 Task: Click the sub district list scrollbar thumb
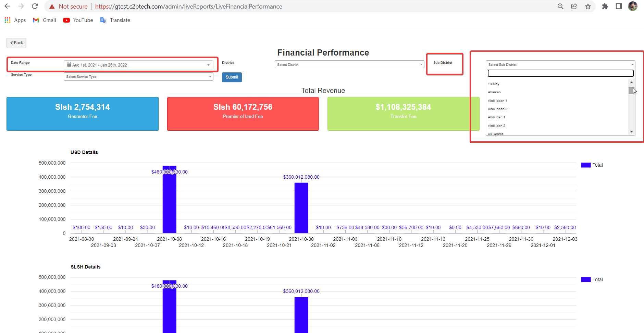click(x=631, y=90)
